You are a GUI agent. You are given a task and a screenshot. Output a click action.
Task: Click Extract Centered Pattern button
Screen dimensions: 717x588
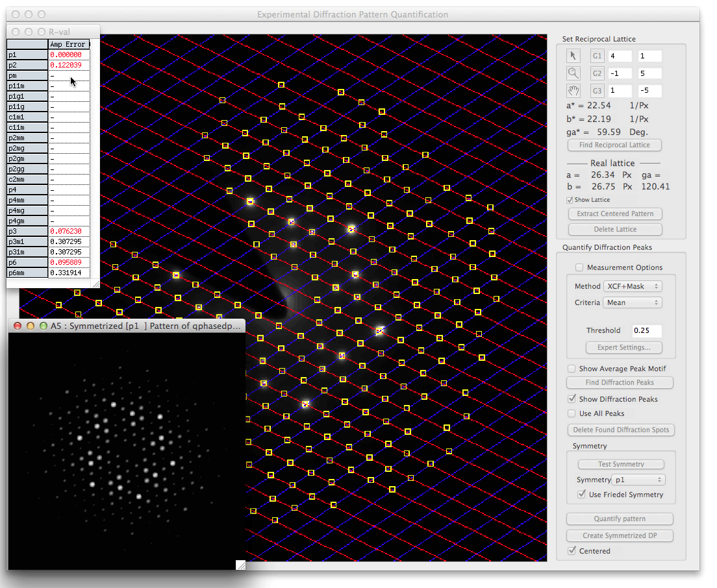coord(615,214)
